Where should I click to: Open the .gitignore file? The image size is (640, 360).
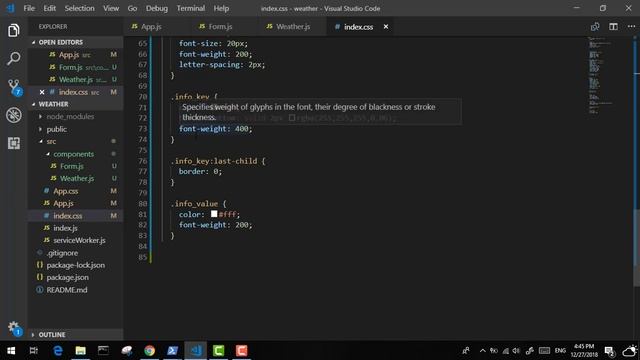coord(62,253)
